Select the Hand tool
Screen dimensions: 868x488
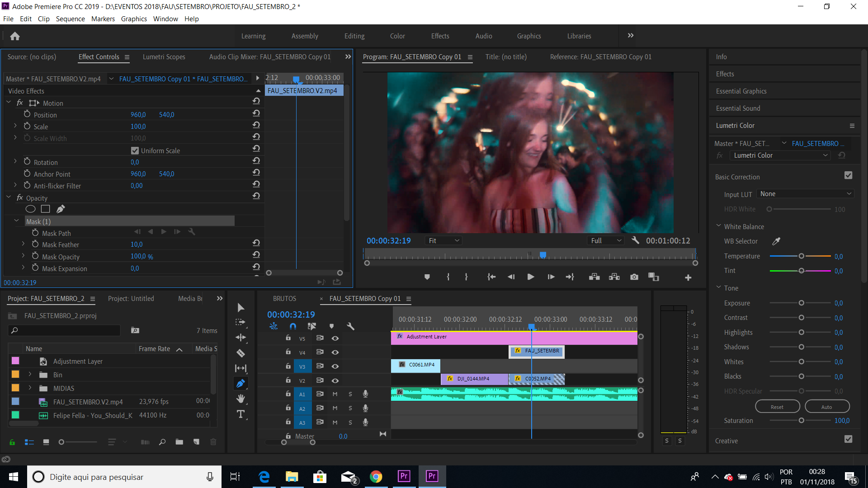pos(241,399)
